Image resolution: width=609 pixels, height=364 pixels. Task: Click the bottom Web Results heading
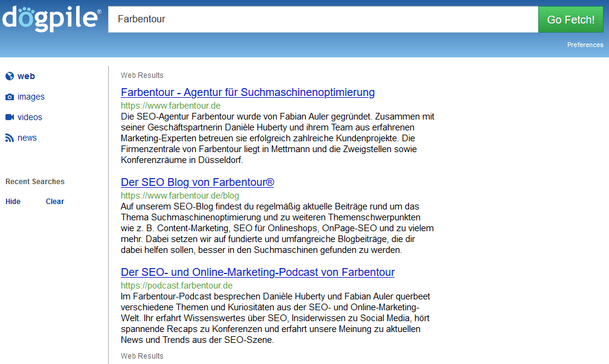pos(142,356)
